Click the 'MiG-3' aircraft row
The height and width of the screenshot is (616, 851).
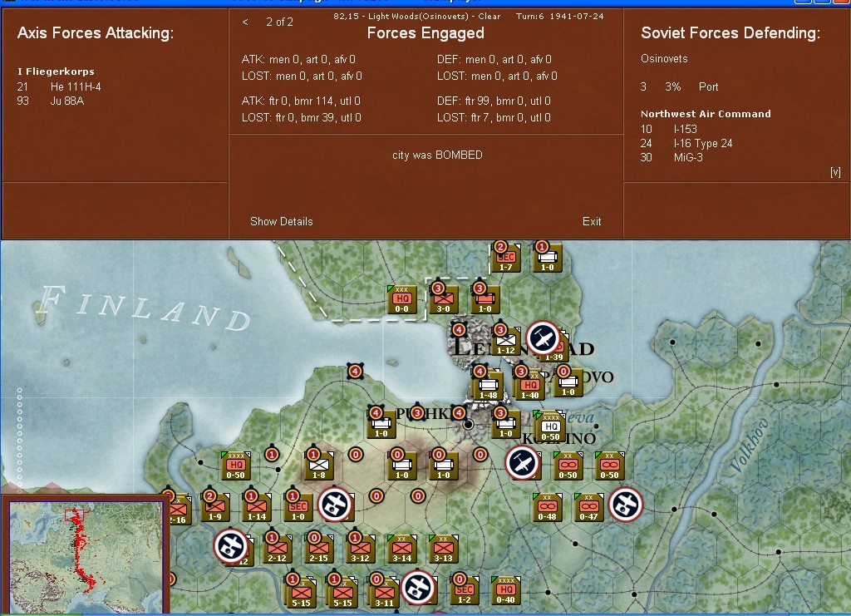click(671, 157)
